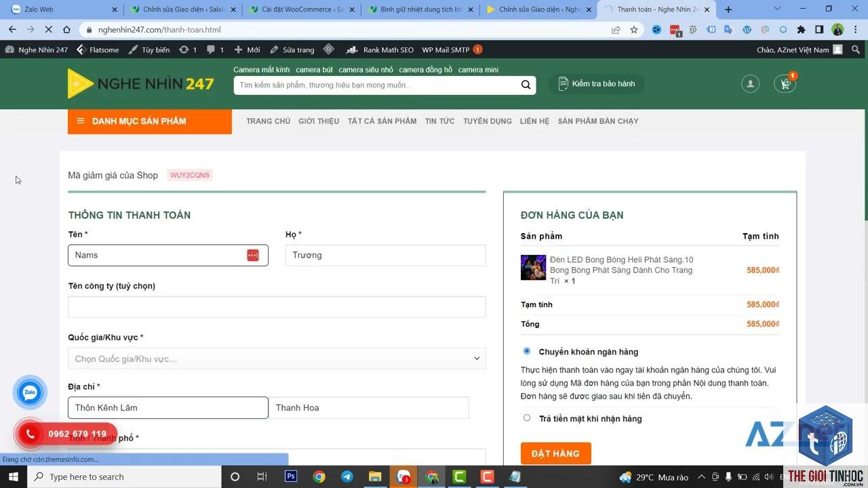This screenshot has height=488, width=868.
Task: Switch to Bình giữ nhiệt dung tích lớn tab
Action: [420, 9]
